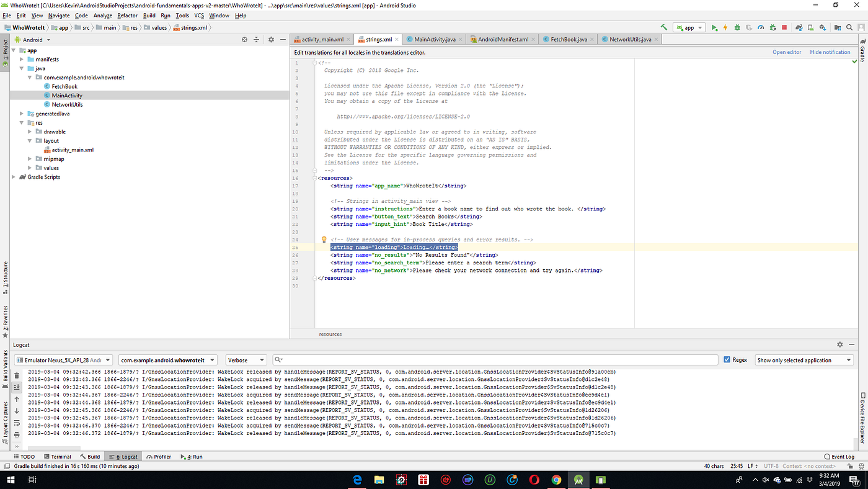Viewport: 868px width, 489px height.
Task: Uncheck the Regex checkbox in Logcat
Action: pos(727,359)
